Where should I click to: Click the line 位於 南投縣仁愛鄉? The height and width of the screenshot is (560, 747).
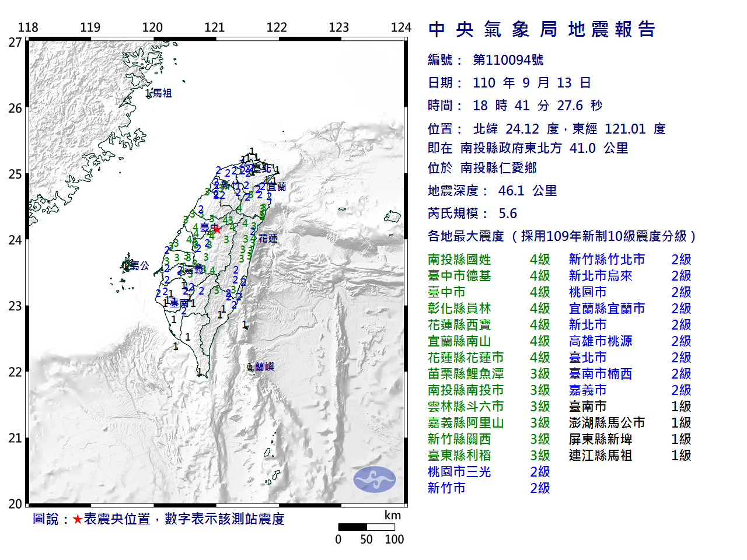tap(482, 168)
